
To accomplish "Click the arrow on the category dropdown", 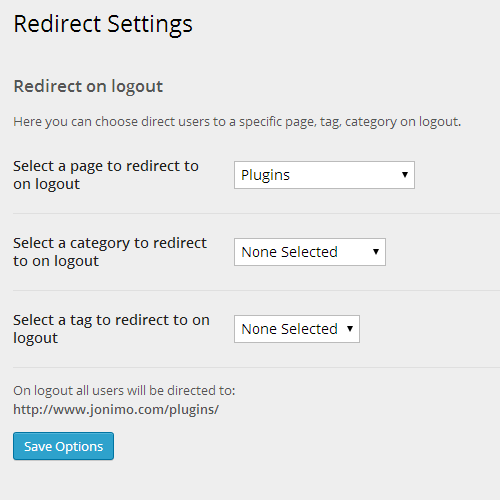I will [x=376, y=252].
